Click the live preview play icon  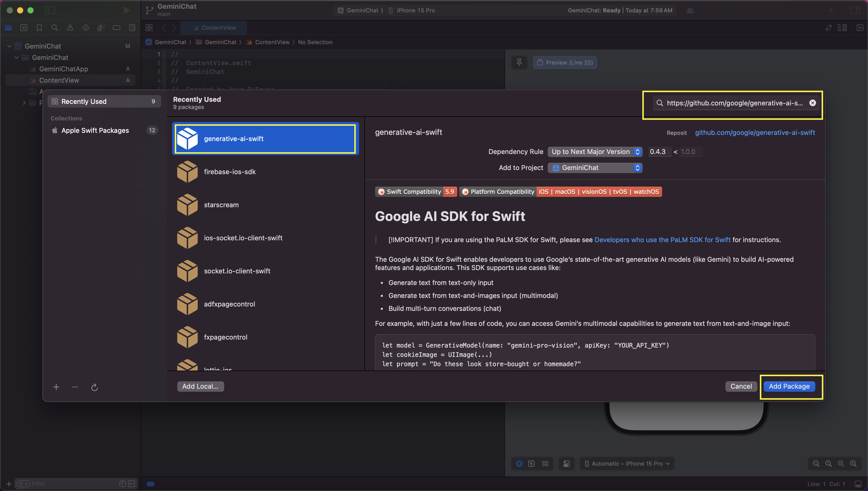click(519, 464)
